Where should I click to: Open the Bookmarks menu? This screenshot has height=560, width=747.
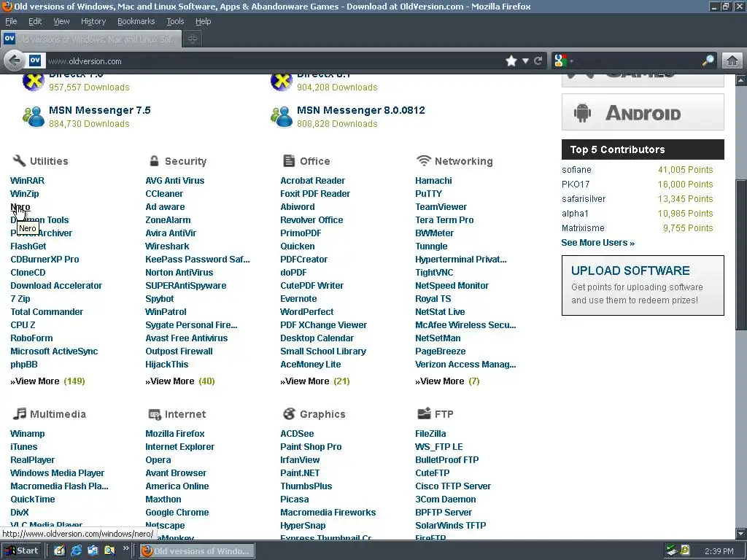(x=136, y=21)
